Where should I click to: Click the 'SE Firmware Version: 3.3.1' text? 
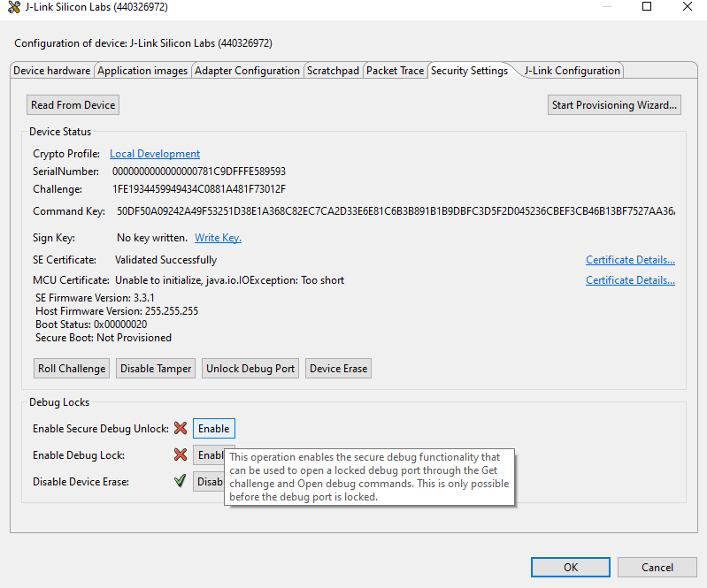pos(95,298)
